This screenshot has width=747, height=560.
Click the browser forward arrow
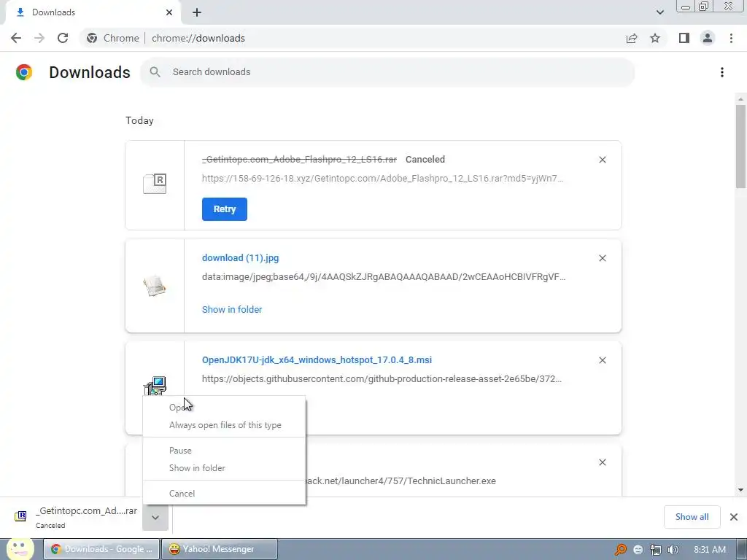[x=39, y=38]
